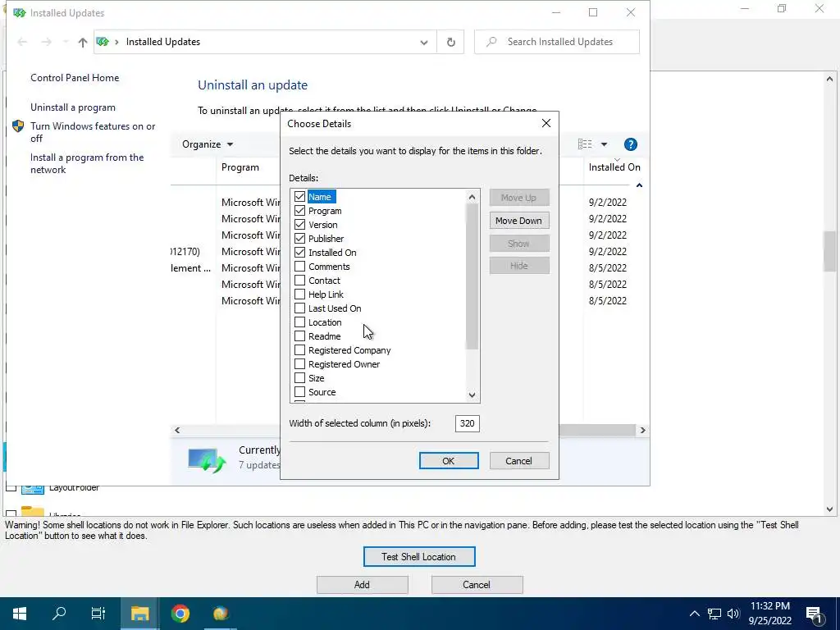
Task: Check the Last Used On checkbox
Action: (299, 308)
